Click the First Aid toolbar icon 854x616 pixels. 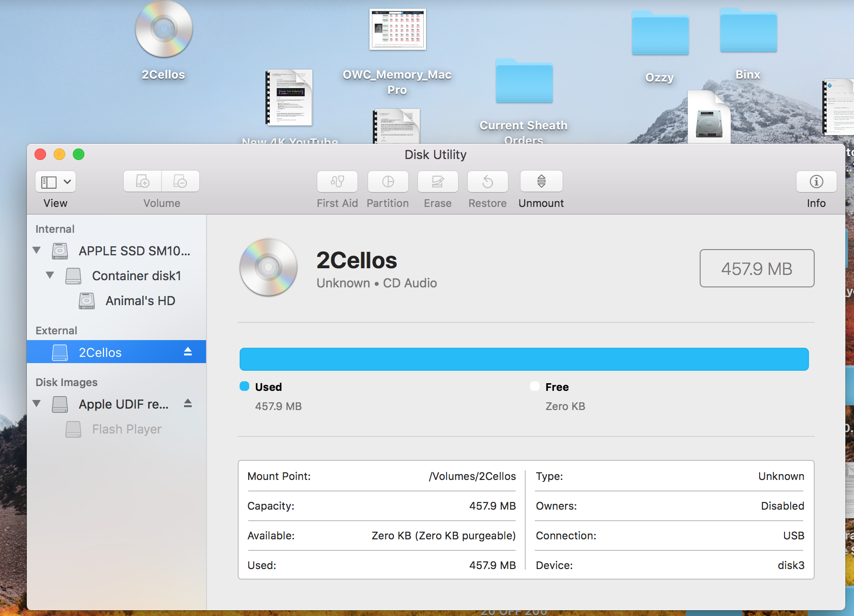click(337, 182)
